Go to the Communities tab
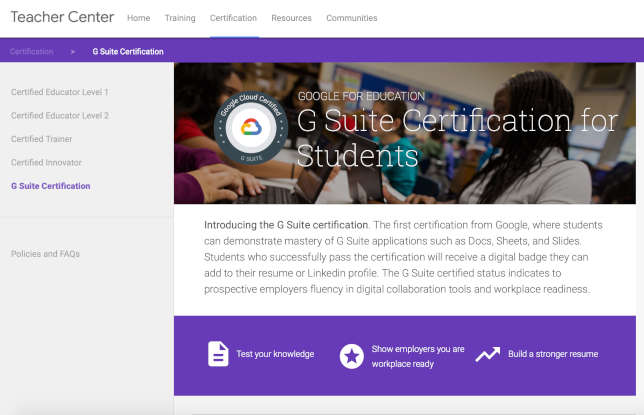The height and width of the screenshot is (415, 644). pos(352,18)
